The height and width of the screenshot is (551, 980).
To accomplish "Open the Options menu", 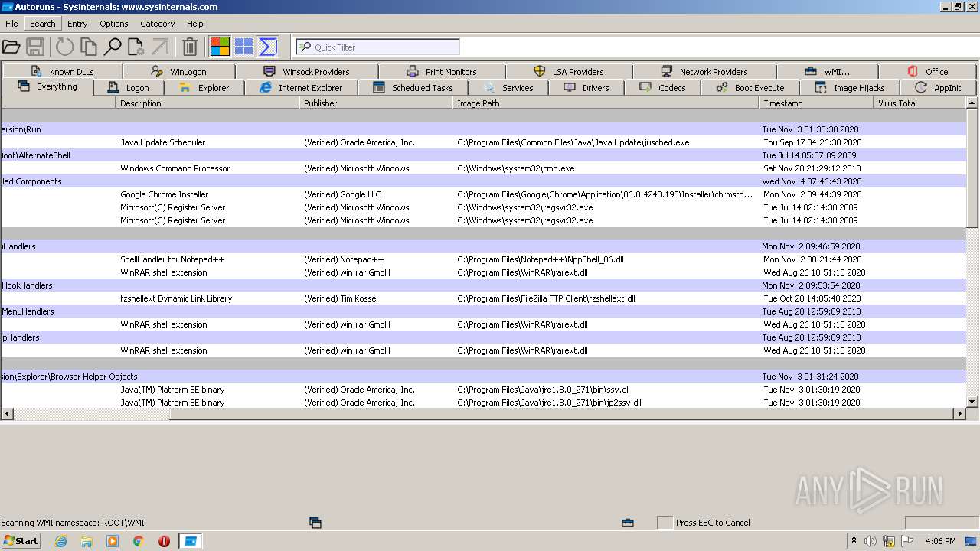I will (114, 24).
